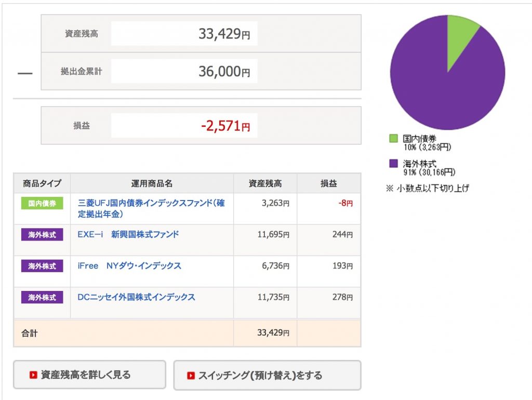532x400 pixels.
Task: Click green 国内債券 type badge in table
Action: pos(42,203)
